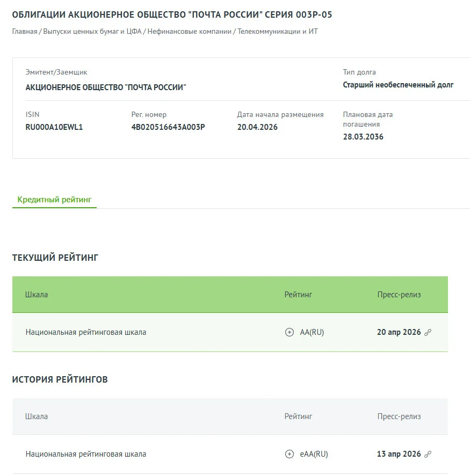This screenshot has width=470, height=476.
Task: Open link icon beside 20 апр 2026
Action: click(x=428, y=332)
